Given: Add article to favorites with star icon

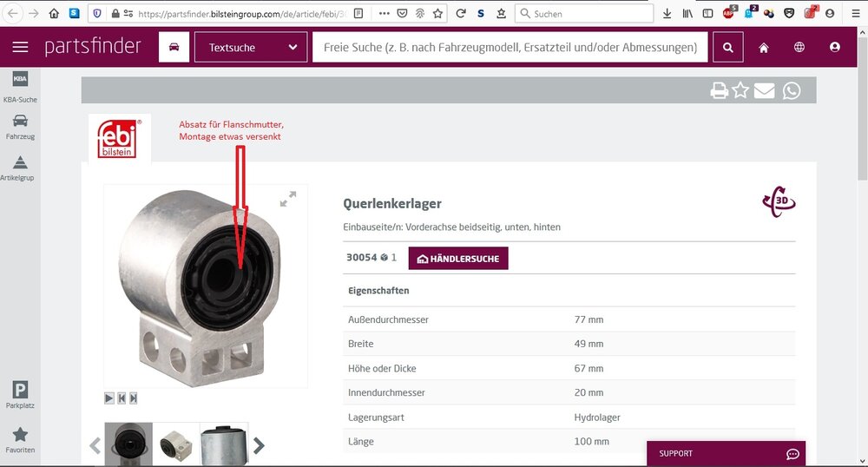Looking at the screenshot, I should (x=740, y=90).
